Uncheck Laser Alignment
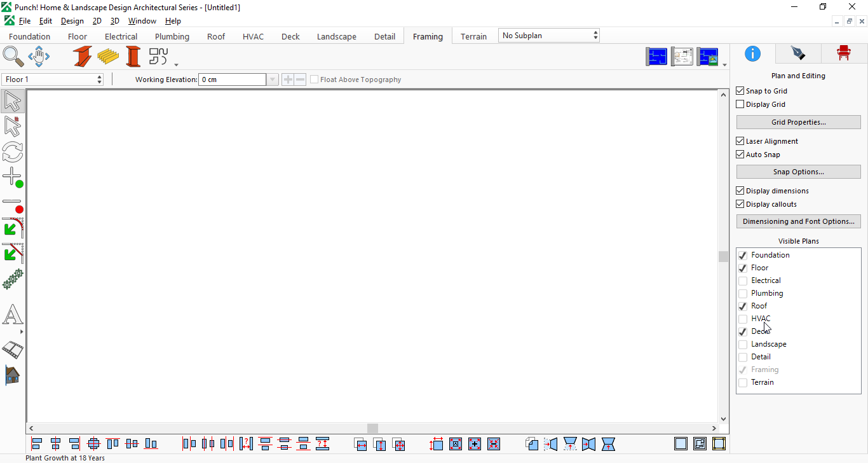This screenshot has height=463, width=868. pyautogui.click(x=740, y=141)
